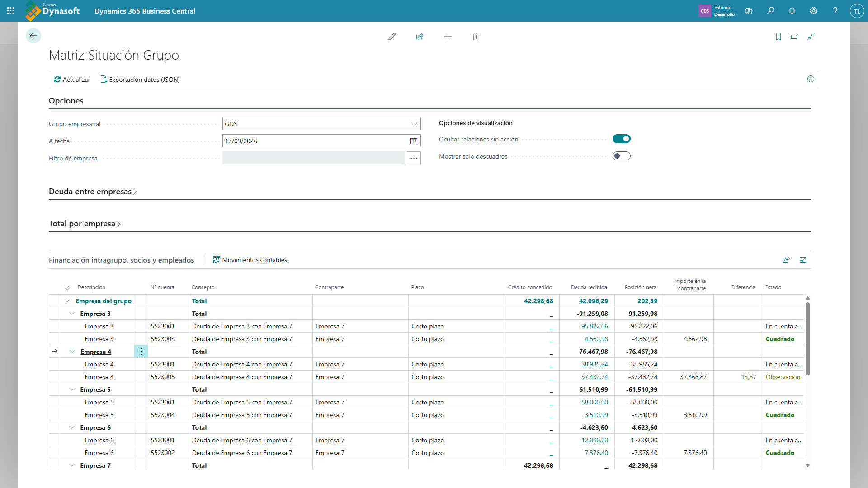The width and height of the screenshot is (868, 488).
Task: Click the share icon in top toolbar
Action: tap(420, 37)
